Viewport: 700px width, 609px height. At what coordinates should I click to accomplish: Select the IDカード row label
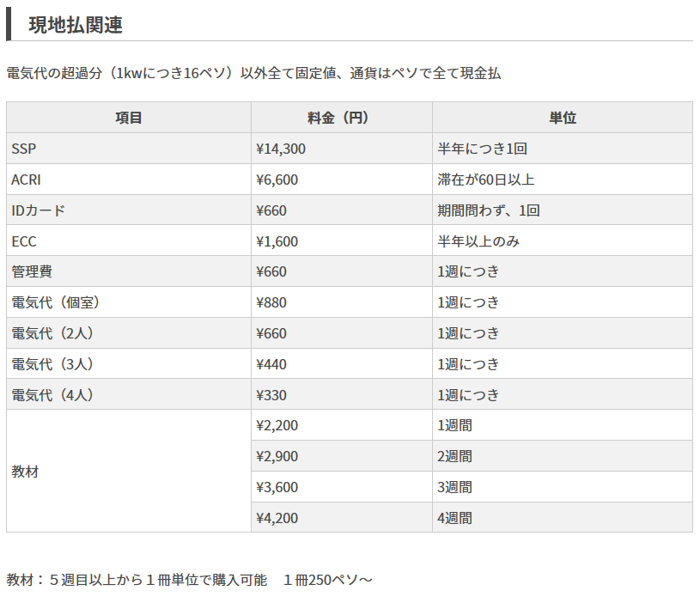(x=39, y=210)
